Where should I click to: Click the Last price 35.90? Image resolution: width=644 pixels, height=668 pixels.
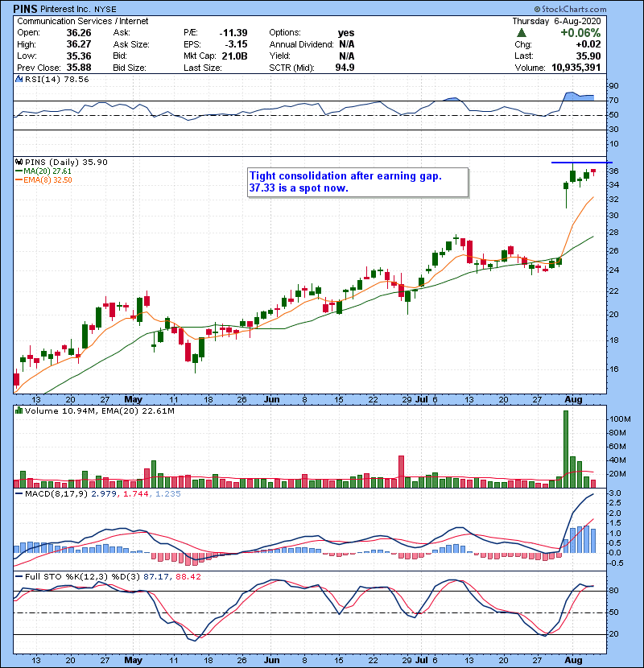coord(588,56)
